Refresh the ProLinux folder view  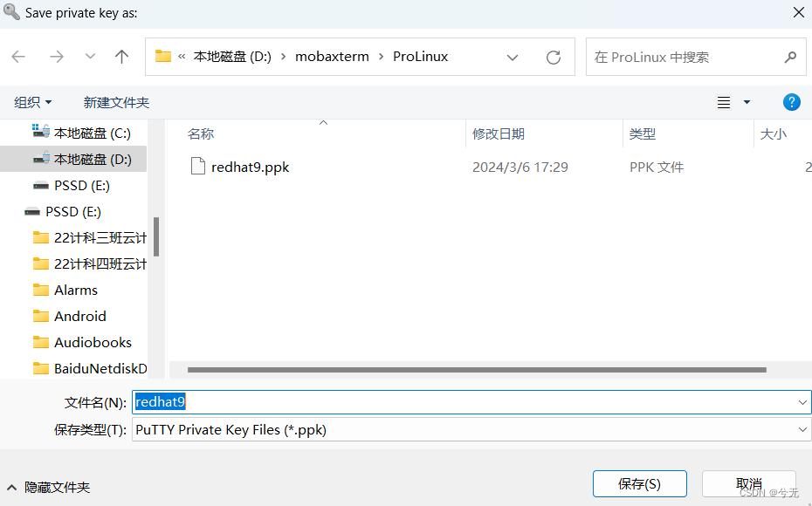click(x=554, y=57)
